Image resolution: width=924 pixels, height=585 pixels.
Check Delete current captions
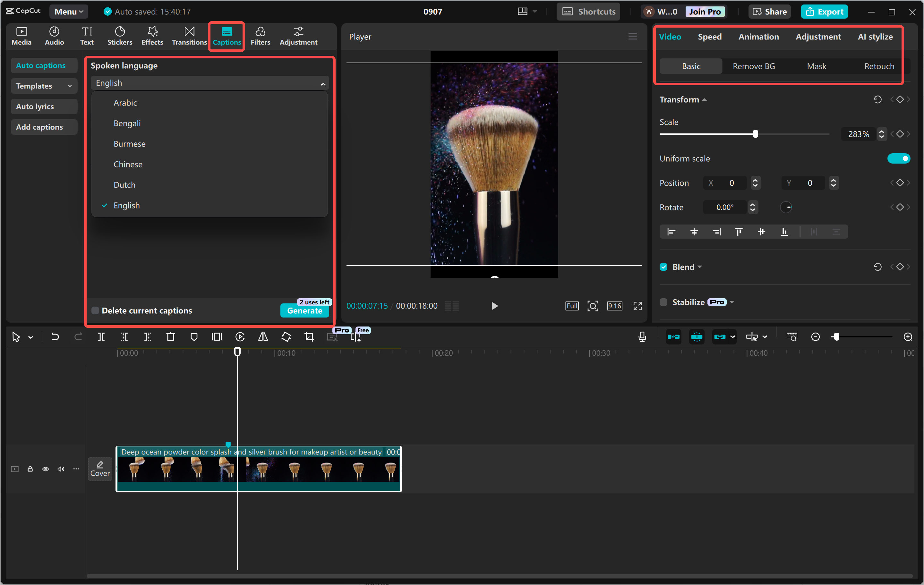click(95, 311)
